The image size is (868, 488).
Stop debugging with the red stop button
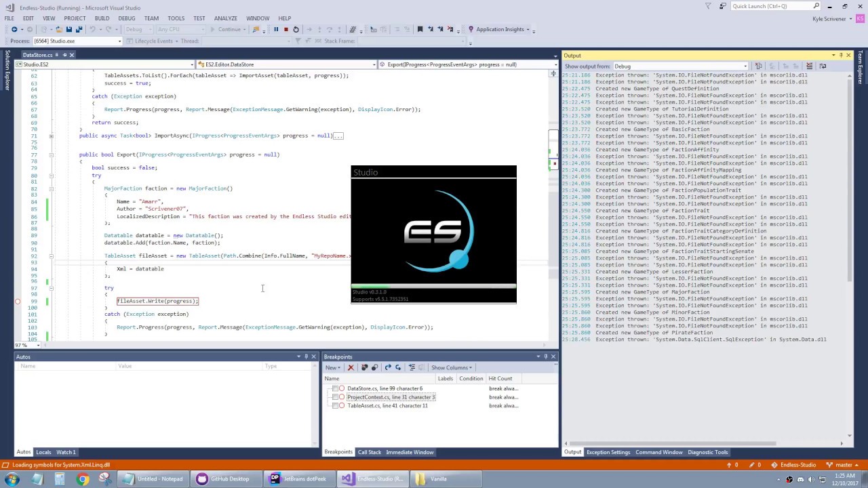285,29
